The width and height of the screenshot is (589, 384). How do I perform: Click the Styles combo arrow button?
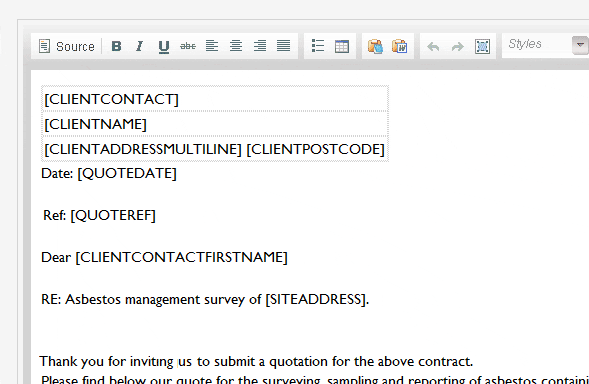point(580,45)
